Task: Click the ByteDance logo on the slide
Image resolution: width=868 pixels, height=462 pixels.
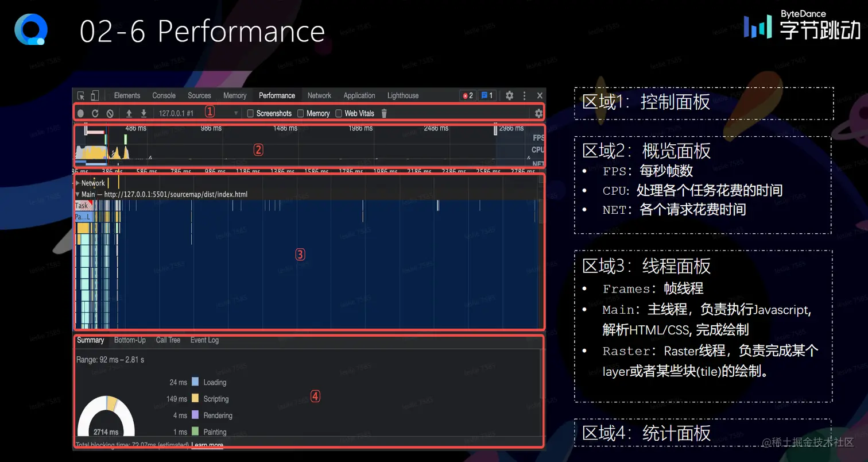Action: [x=802, y=25]
